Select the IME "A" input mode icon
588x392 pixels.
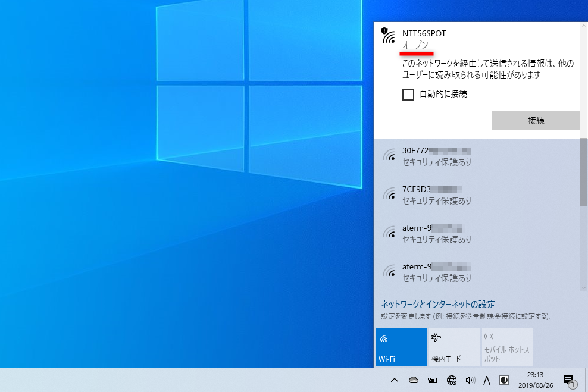point(487,381)
